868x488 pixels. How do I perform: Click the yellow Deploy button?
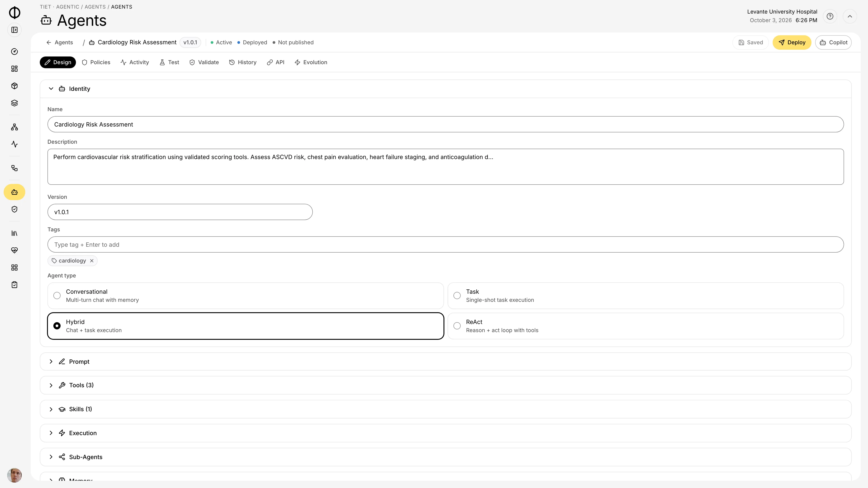coord(792,42)
